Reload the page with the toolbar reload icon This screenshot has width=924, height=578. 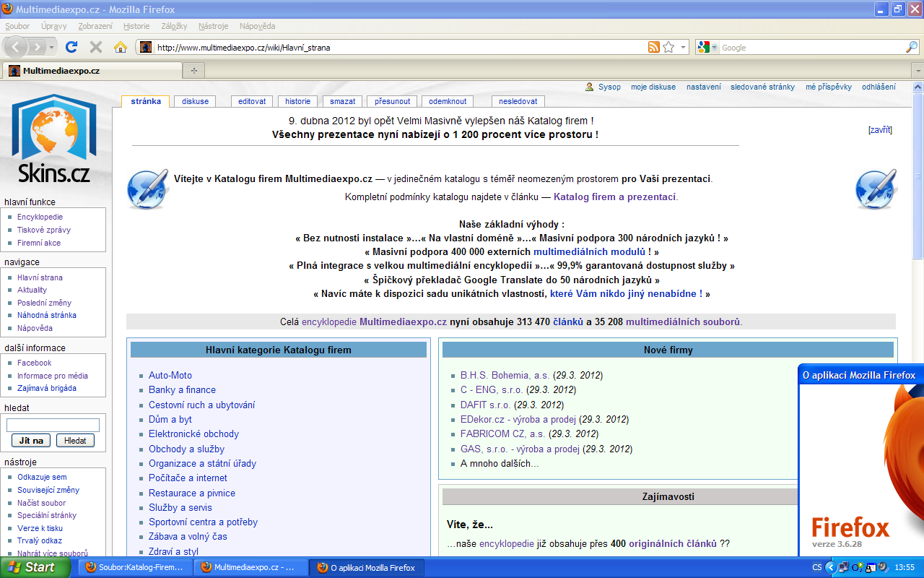(71, 47)
